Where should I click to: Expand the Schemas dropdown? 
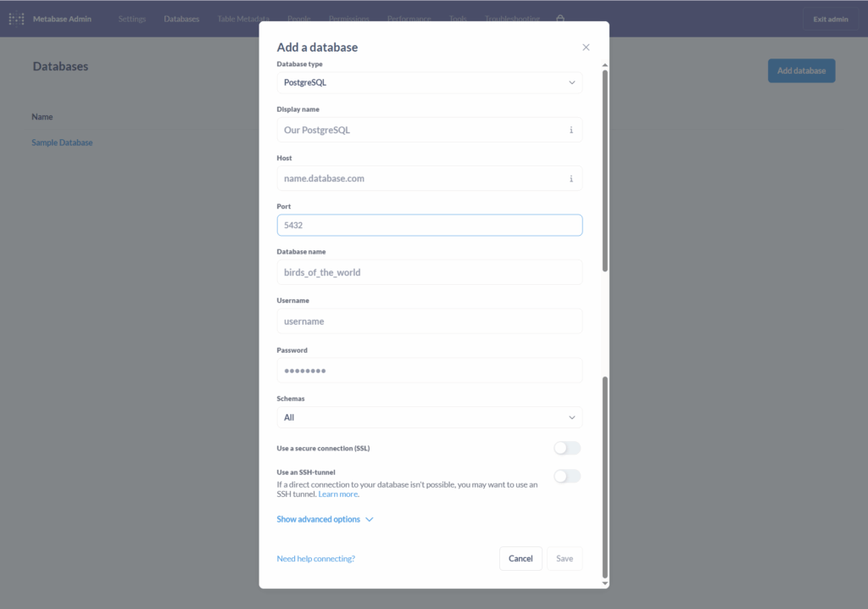(429, 417)
